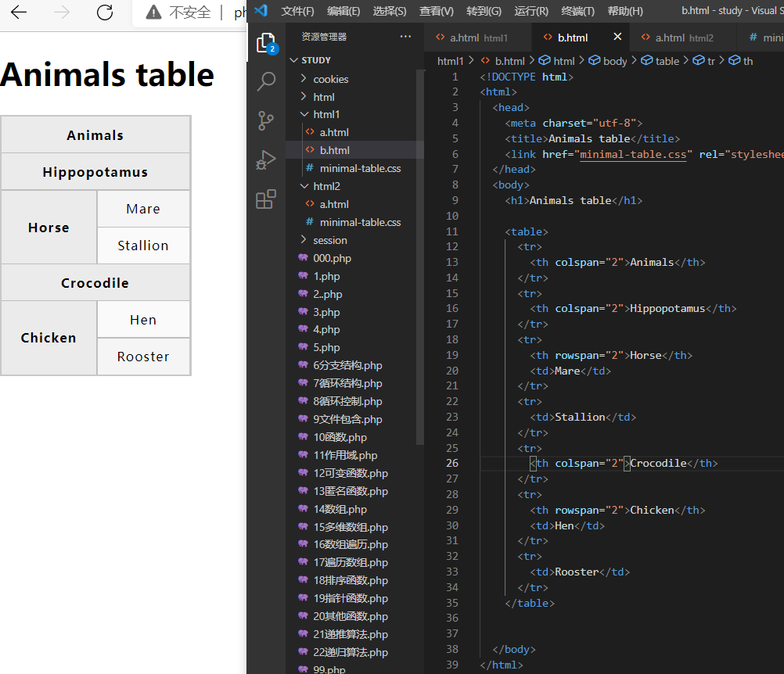Click table in editor breadcrumb
This screenshot has width=784, height=674.
pyautogui.click(x=667, y=61)
